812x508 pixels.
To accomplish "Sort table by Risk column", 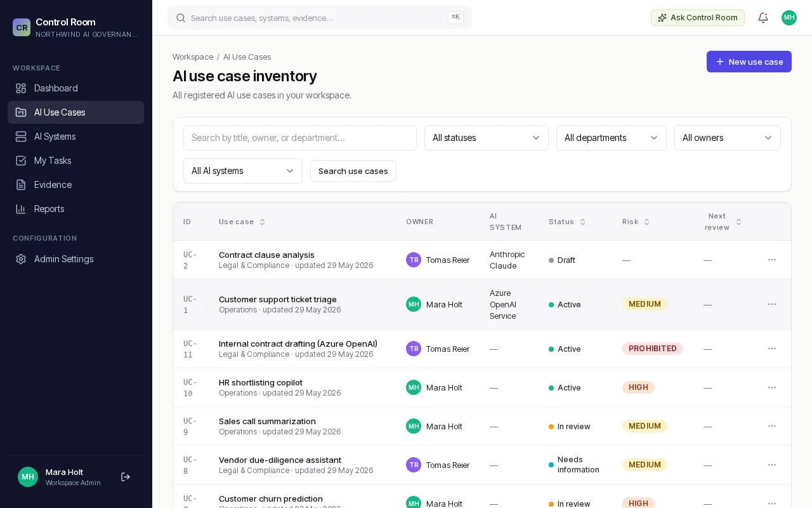I will tap(636, 222).
